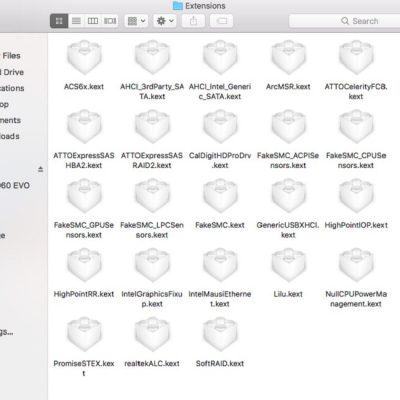This screenshot has height=400, width=400.
Task: Select the FakeSMC_LPCSensors.kext icon
Action: [x=152, y=196]
